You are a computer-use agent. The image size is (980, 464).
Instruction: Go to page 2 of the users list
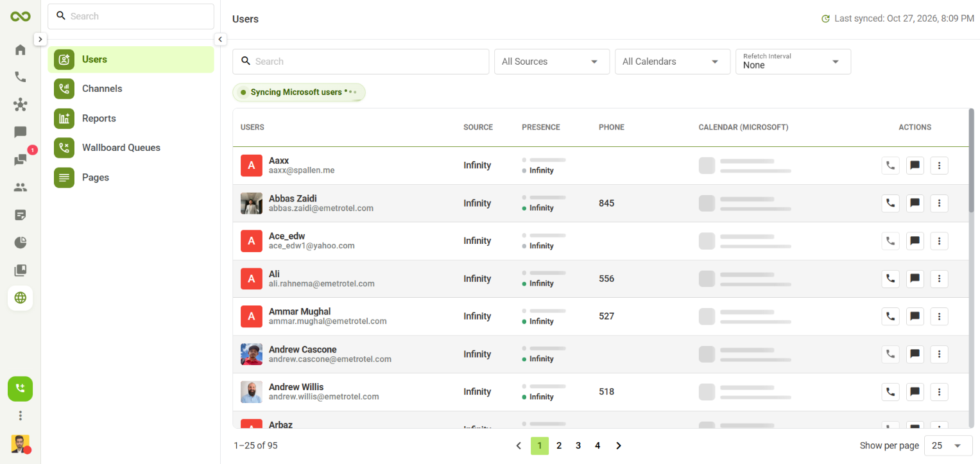[559, 445]
